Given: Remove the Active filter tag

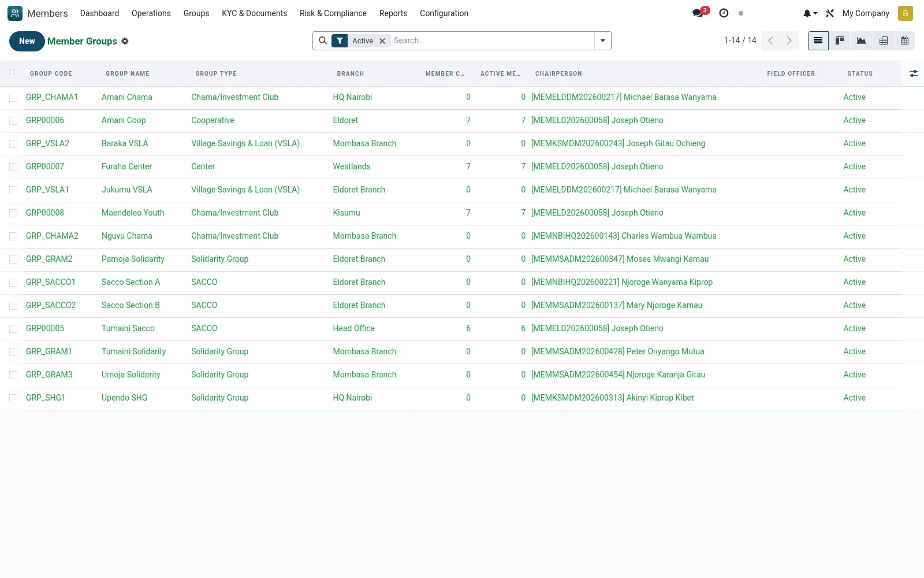Looking at the screenshot, I should 382,41.
